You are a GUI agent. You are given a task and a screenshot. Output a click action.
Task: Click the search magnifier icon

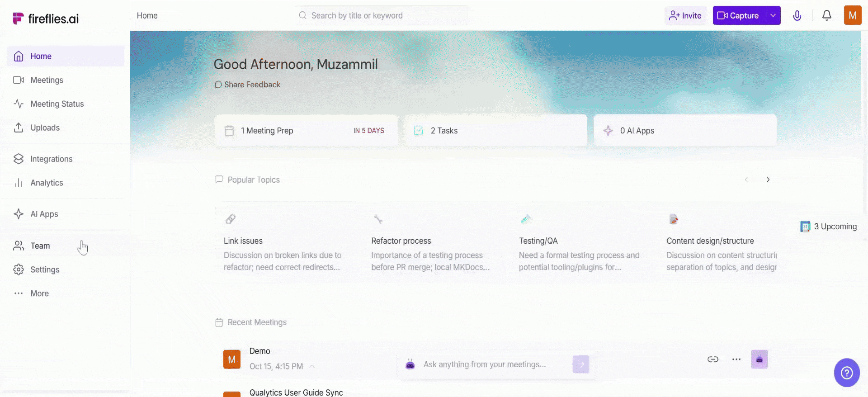[x=302, y=15]
